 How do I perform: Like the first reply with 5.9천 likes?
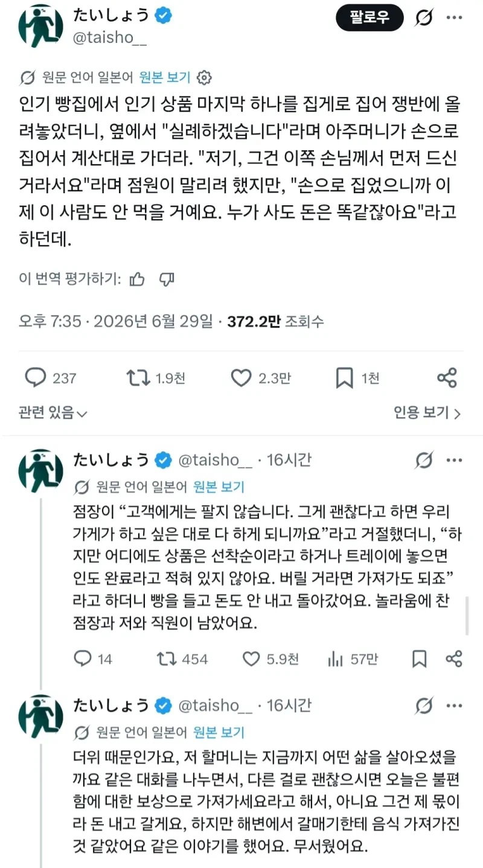pos(249,659)
